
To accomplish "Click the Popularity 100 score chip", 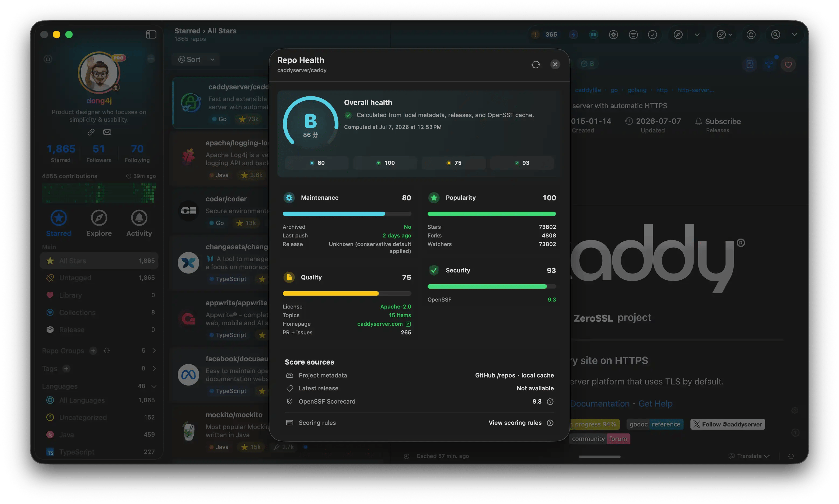I will click(385, 163).
